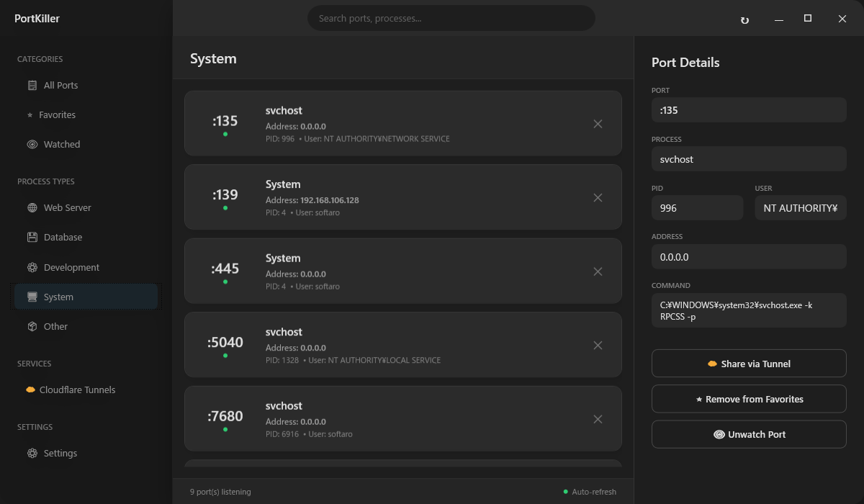Toggle the Auto-refresh status indicator
864x504 pixels.
(x=590, y=492)
